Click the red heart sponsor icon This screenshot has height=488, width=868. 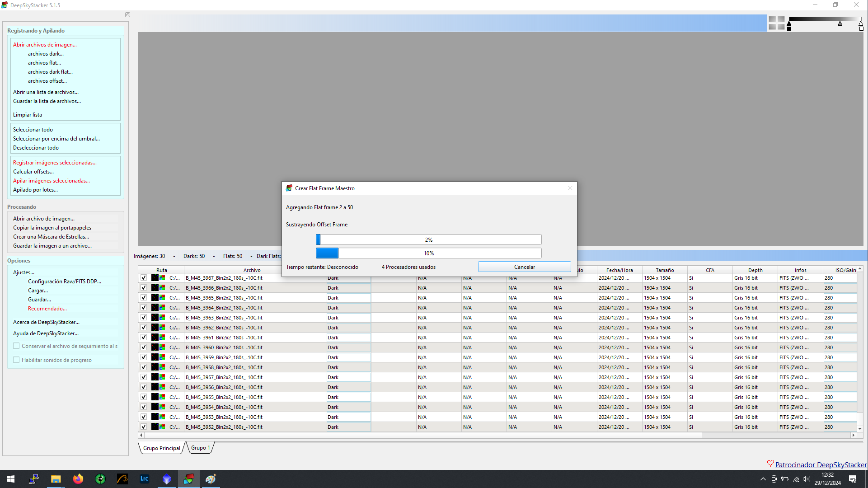tap(770, 464)
